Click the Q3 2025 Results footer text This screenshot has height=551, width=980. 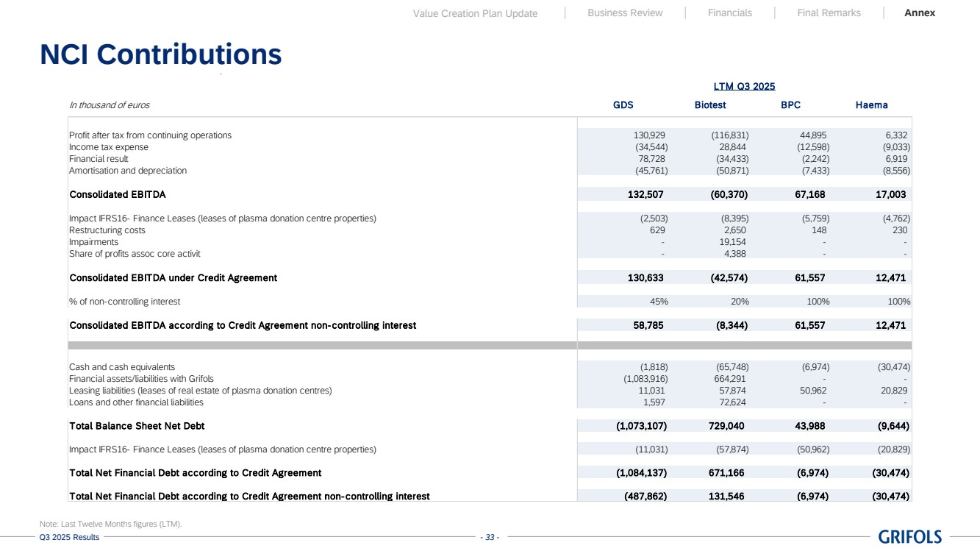[x=69, y=537]
